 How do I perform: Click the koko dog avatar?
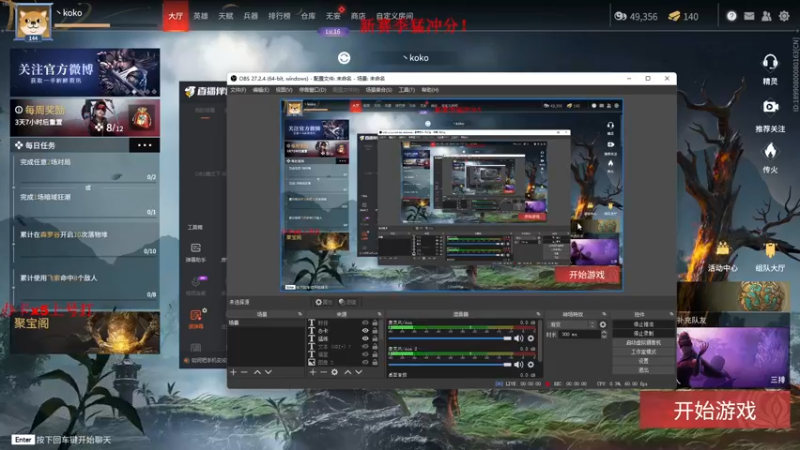pos(33,22)
